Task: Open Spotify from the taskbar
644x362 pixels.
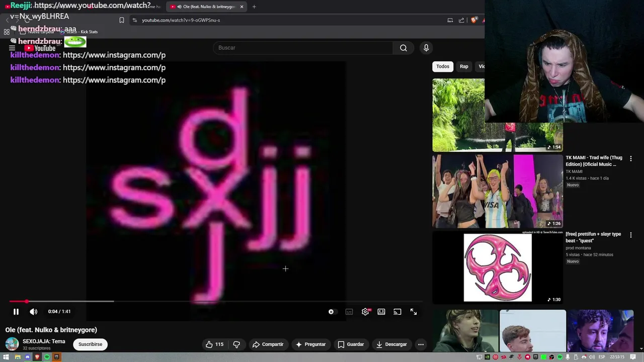Action: (x=47, y=357)
